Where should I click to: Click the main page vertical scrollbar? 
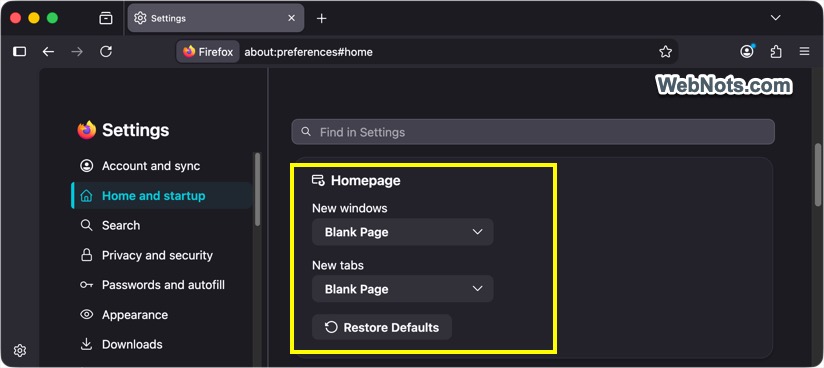pyautogui.click(x=818, y=175)
